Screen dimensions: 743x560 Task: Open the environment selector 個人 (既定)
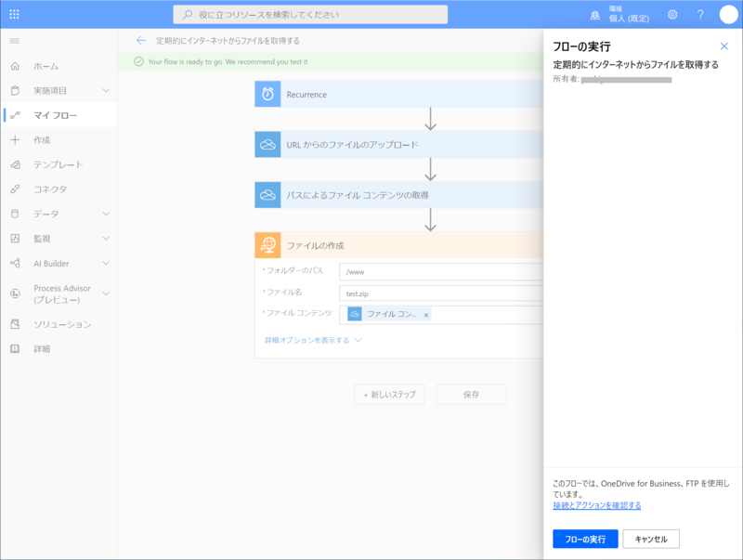click(x=619, y=15)
